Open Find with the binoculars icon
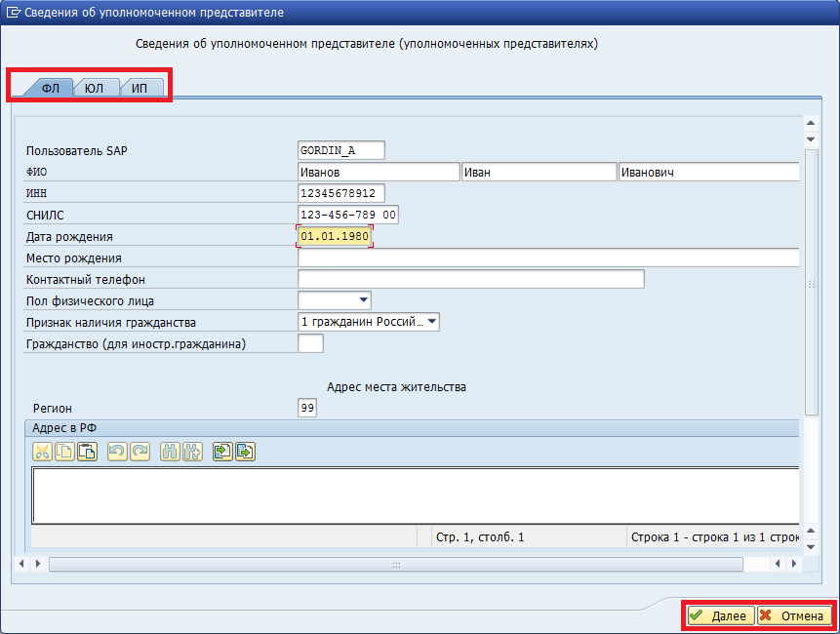840x634 pixels. 170,451
